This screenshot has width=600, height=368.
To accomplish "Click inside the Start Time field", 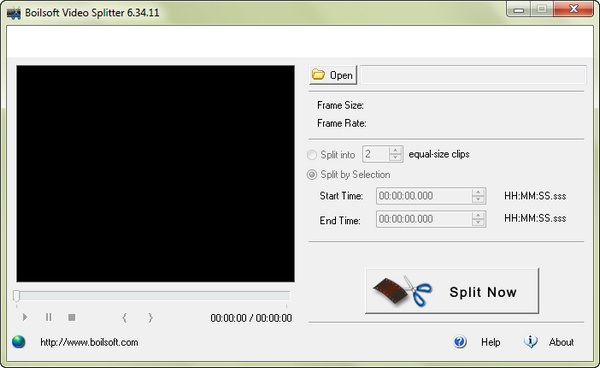I will pos(424,196).
